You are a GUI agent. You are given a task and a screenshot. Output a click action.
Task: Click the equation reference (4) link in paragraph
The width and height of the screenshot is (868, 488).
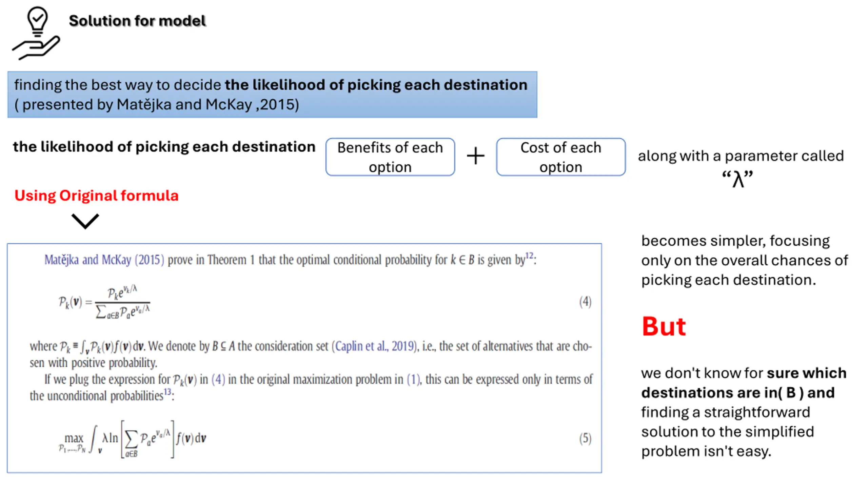[x=218, y=379]
